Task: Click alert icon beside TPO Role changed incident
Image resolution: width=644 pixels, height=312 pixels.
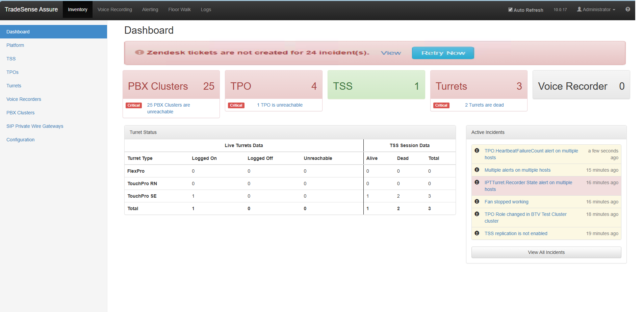Action: coord(477,214)
